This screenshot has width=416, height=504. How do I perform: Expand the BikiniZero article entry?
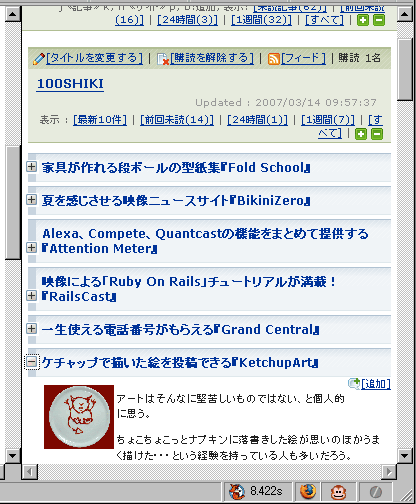31,199
